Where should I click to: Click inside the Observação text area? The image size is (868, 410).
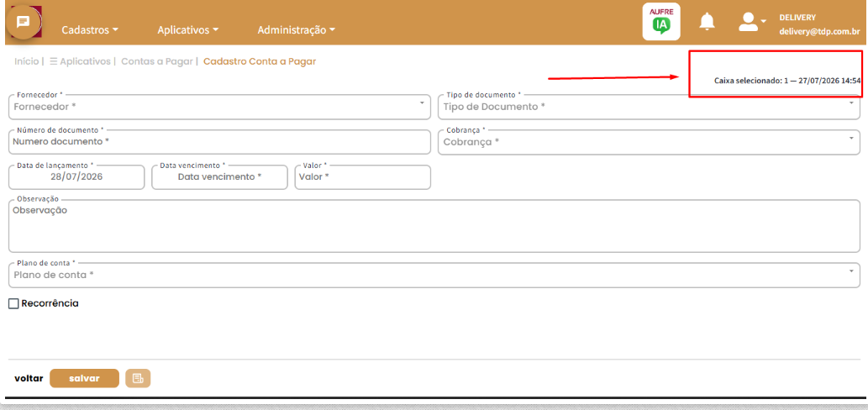click(x=434, y=226)
